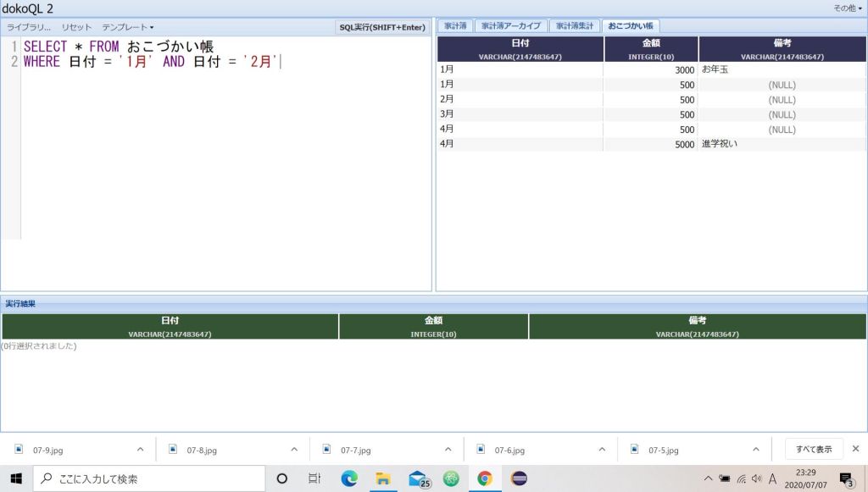
Task: Switch to the 家計簿 tab
Action: point(455,25)
